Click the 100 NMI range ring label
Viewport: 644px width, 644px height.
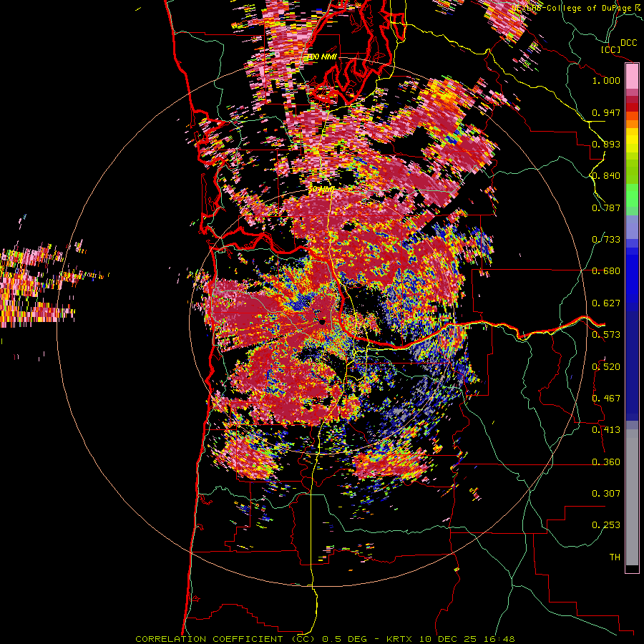pos(323,57)
